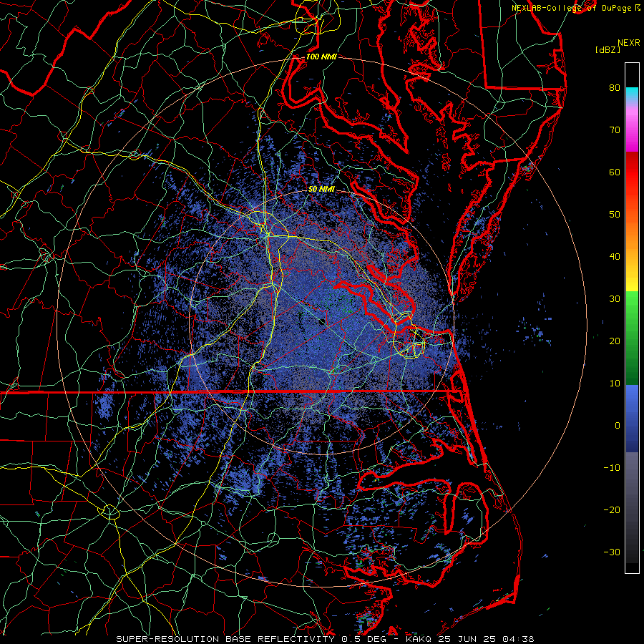The image size is (644, 644).
Task: Click the 60 dBZ scale value
Action: [615, 172]
